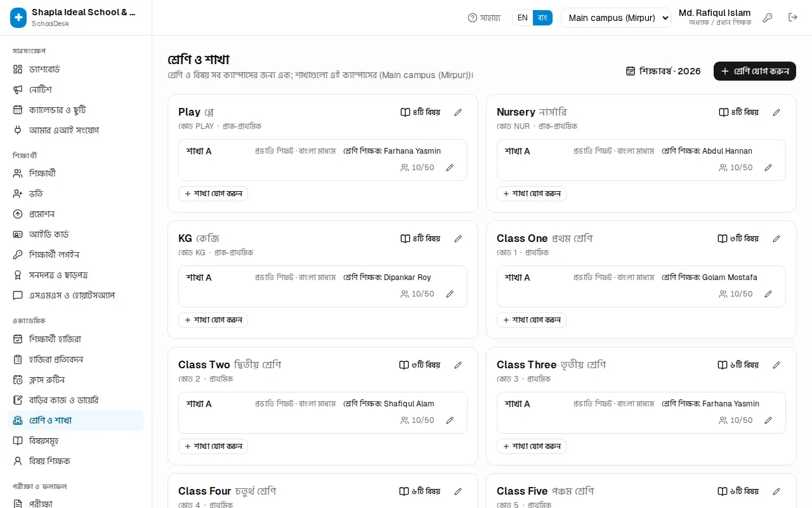This screenshot has height=508, width=812.
Task: Edit section A of Dipankar Roy
Action: pyautogui.click(x=450, y=294)
